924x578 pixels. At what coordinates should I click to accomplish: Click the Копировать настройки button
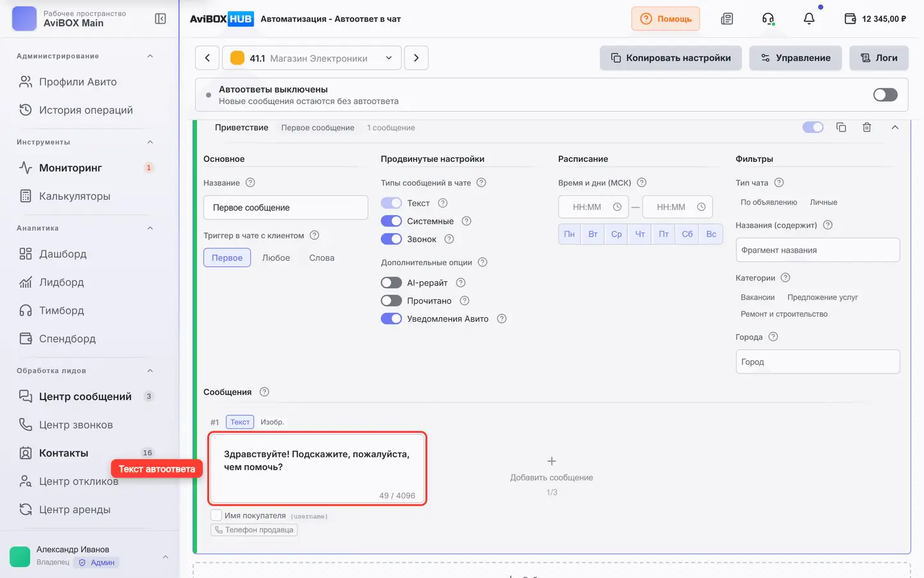[x=671, y=58]
